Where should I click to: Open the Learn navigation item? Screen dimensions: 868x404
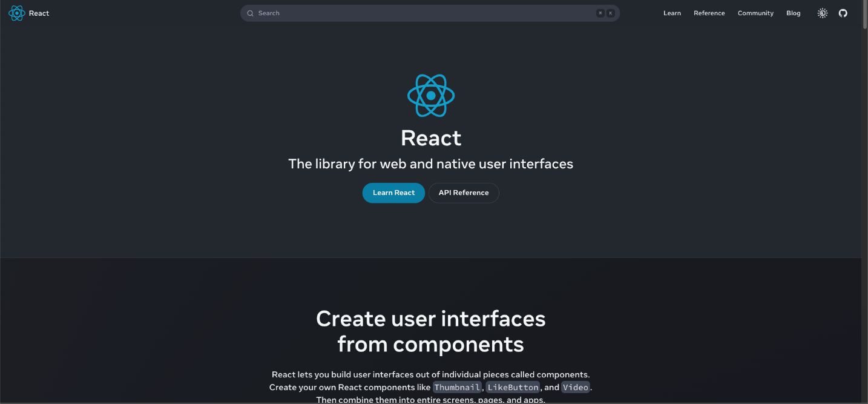672,13
